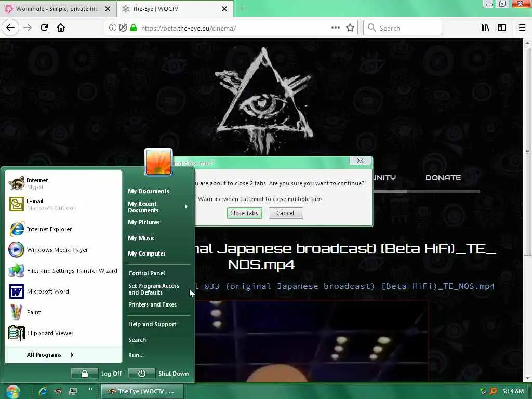Cancel the close tabs dialog
Screen dimensions: 532x399
pos(286,213)
